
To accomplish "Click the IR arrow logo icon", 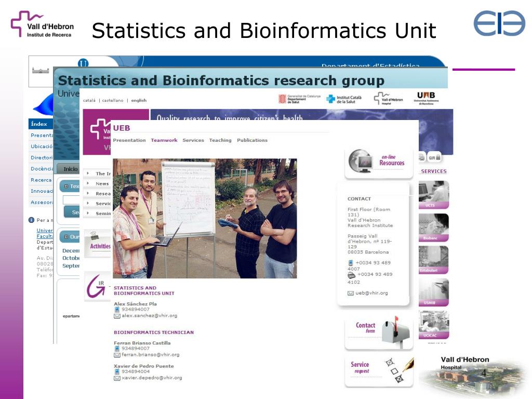I will point(96,287).
